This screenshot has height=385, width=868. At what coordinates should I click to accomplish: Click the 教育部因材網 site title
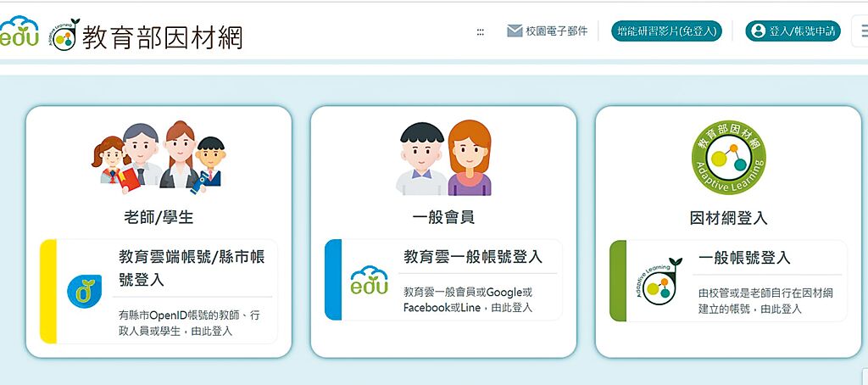point(162,36)
